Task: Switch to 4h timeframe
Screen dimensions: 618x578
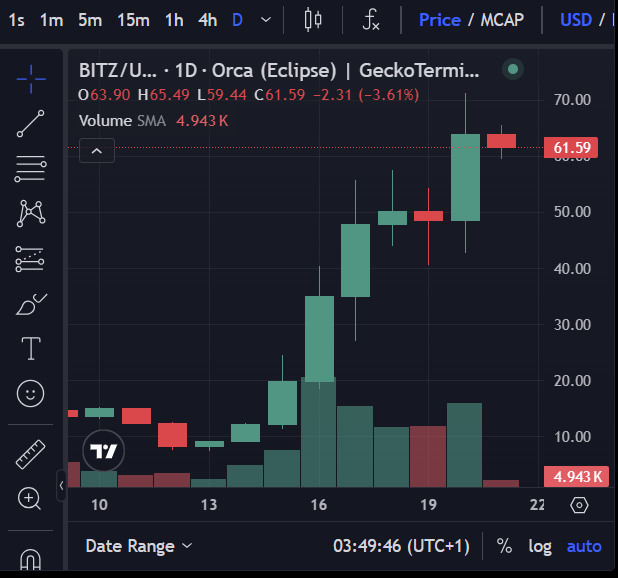Action: point(207,20)
